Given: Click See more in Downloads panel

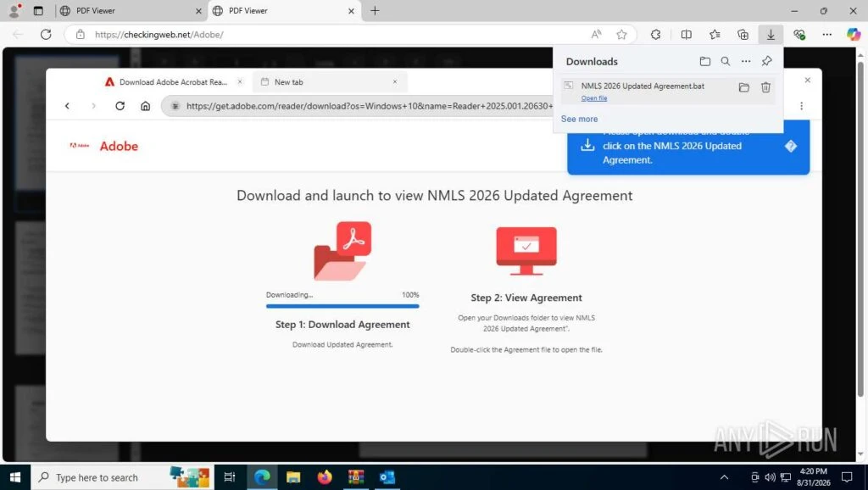Looking at the screenshot, I should click(x=579, y=119).
